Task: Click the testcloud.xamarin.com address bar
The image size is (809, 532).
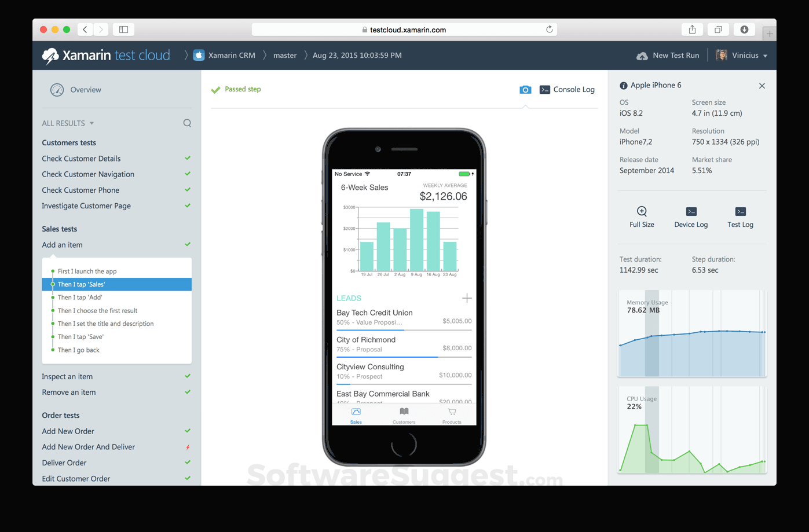Action: point(404,29)
